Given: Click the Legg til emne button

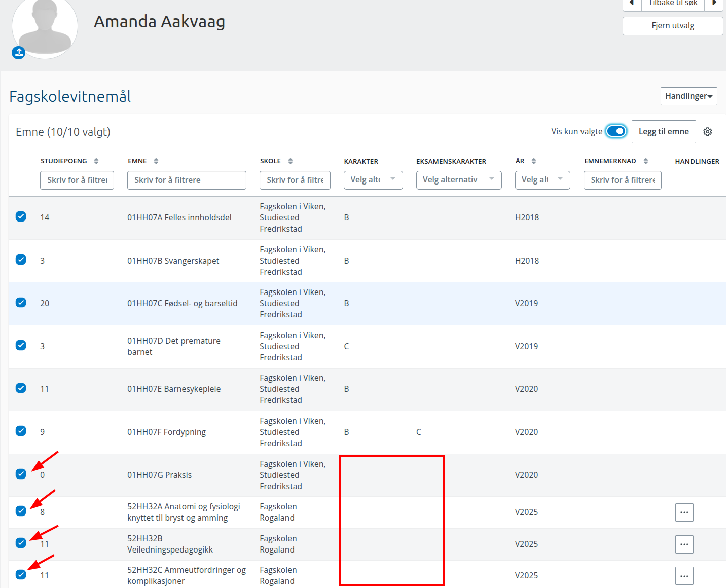Looking at the screenshot, I should click(663, 132).
